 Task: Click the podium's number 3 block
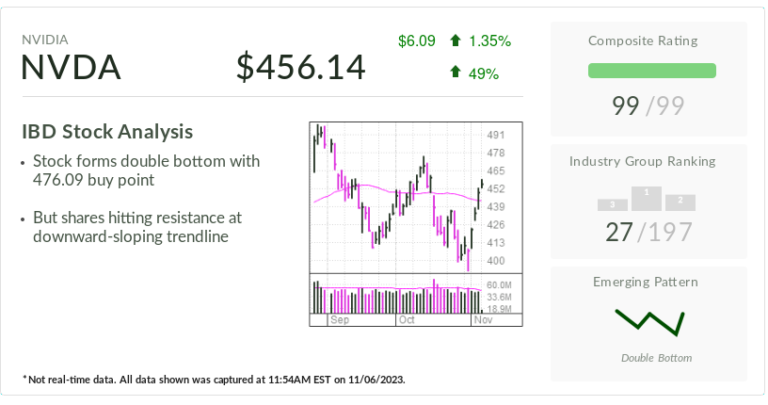tap(610, 204)
